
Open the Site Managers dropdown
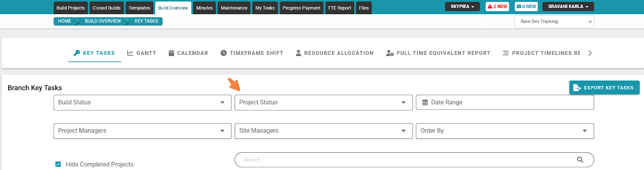click(x=324, y=131)
